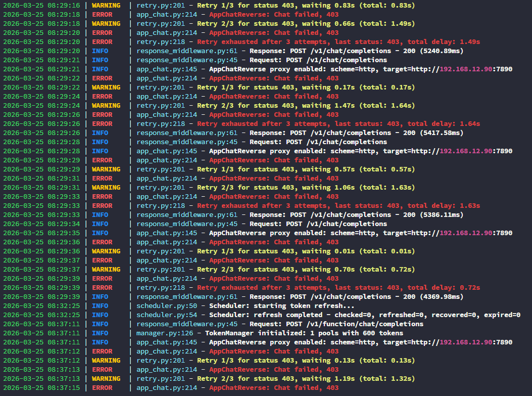Screen dimensions: 532x396
Task: Select the retry warning 'waiting 1.47s'
Action: [306, 106]
